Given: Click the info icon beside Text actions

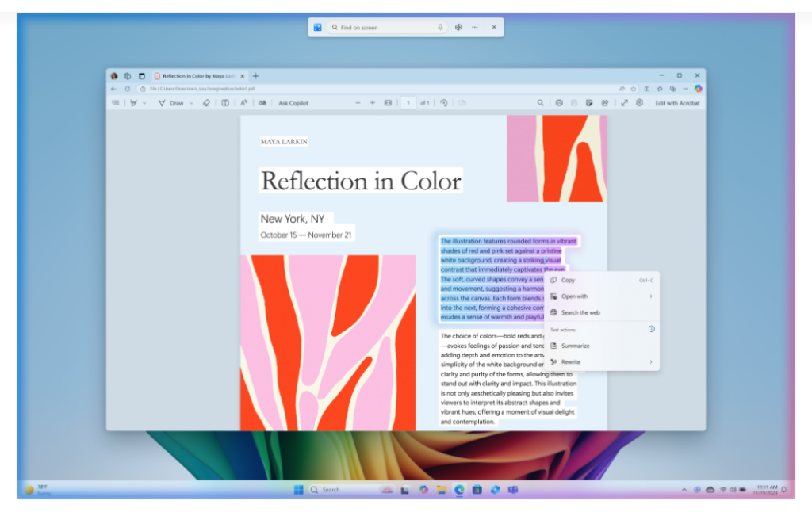Looking at the screenshot, I should tap(651, 329).
